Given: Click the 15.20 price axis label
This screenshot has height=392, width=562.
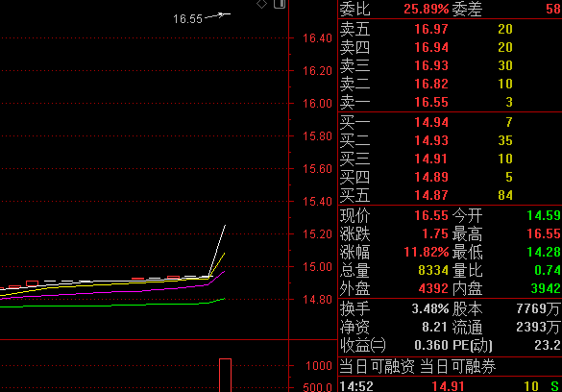Looking at the screenshot, I should pyautogui.click(x=318, y=234).
